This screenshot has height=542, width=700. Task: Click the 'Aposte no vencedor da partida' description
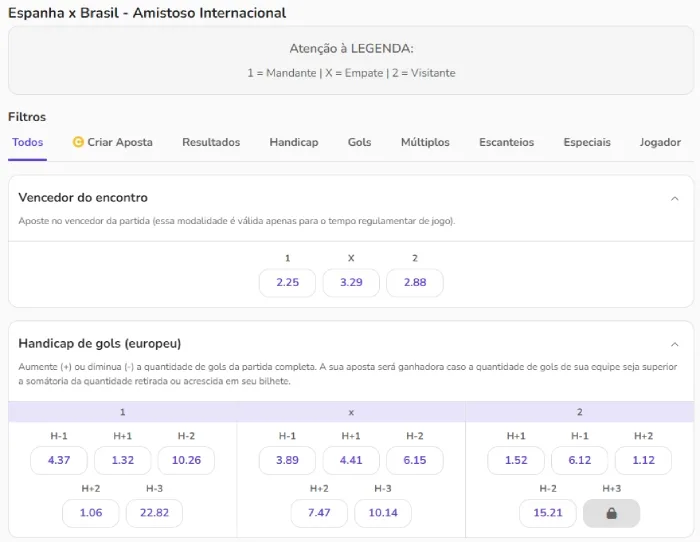[x=237, y=221]
